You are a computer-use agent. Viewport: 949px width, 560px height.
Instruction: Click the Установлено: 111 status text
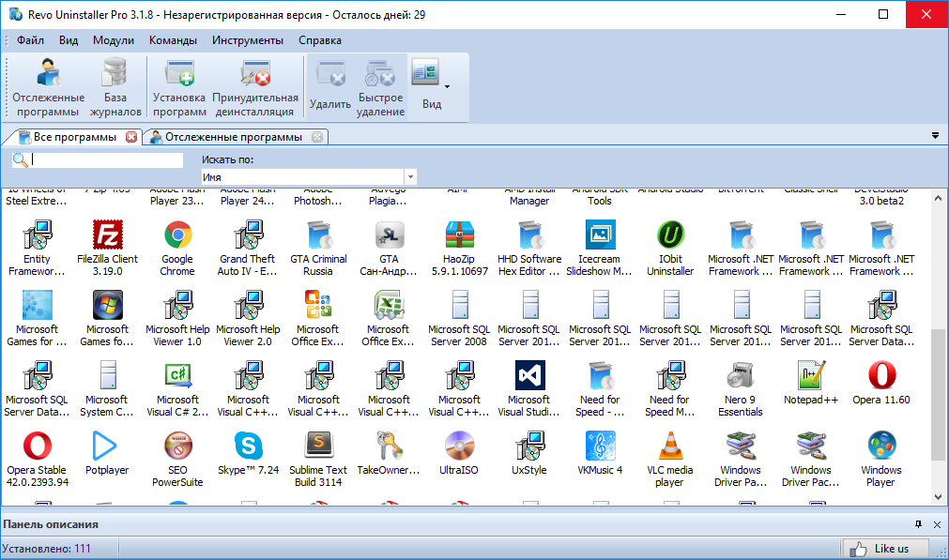pos(46,549)
